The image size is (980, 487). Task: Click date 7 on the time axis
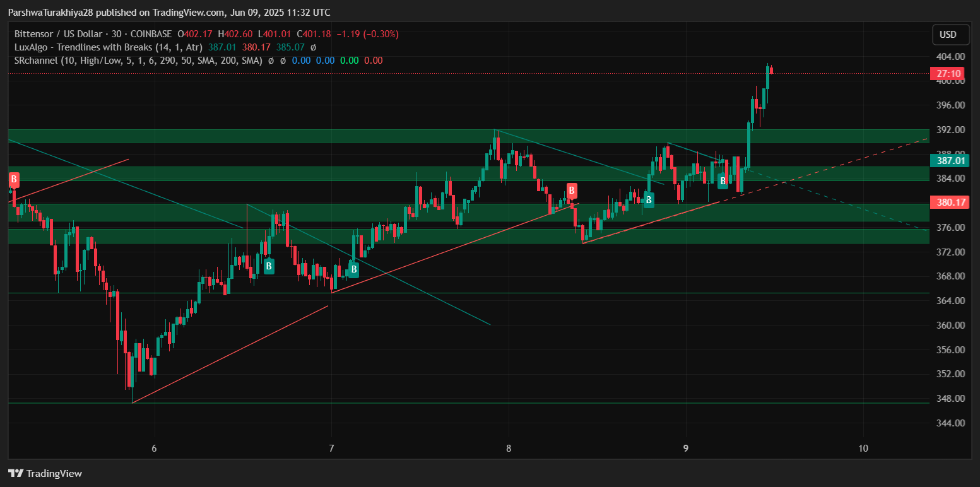click(x=331, y=449)
